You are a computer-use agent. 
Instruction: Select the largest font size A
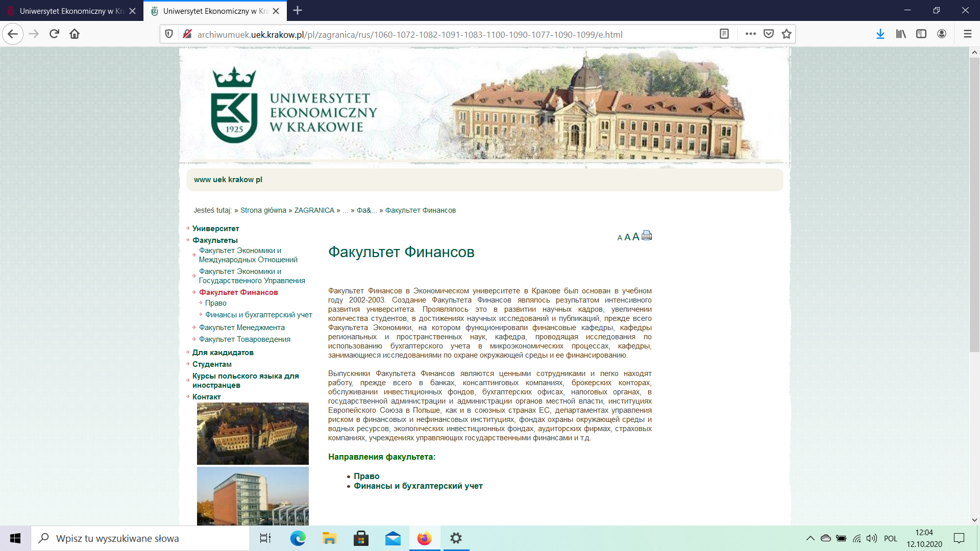[635, 237]
